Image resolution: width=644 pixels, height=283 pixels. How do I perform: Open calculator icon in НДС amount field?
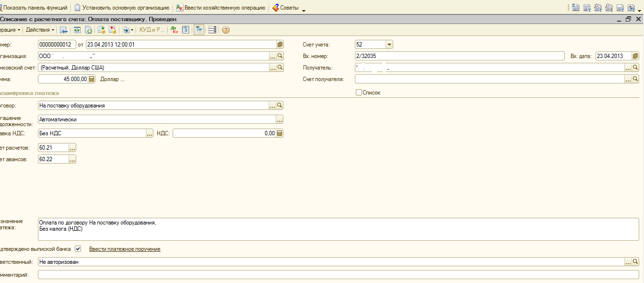coord(280,133)
